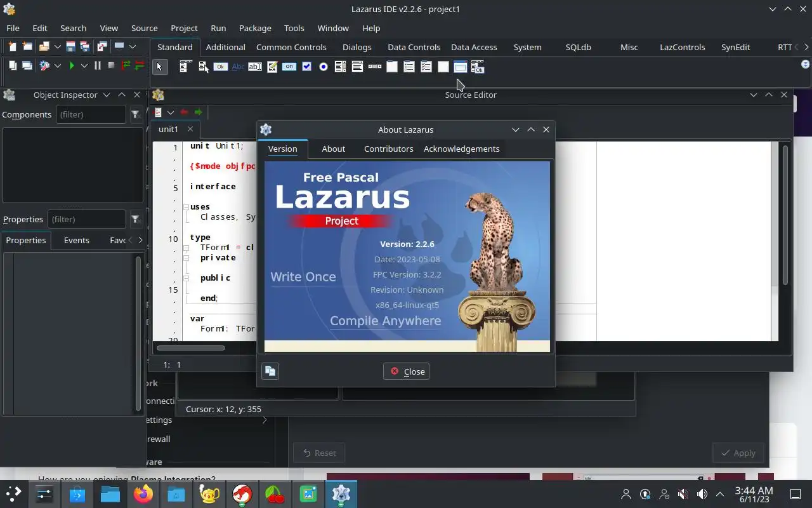Select the pointer selection tool in palette
The image size is (812, 508).
159,67
